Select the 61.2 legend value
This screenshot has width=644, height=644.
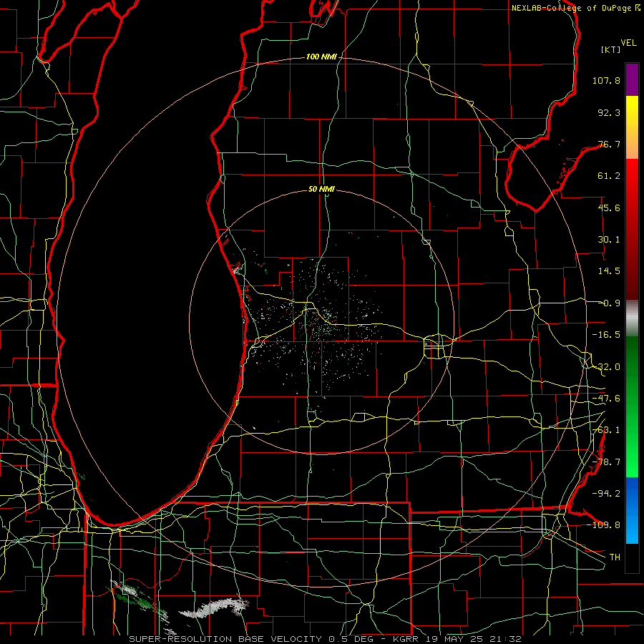click(x=609, y=176)
